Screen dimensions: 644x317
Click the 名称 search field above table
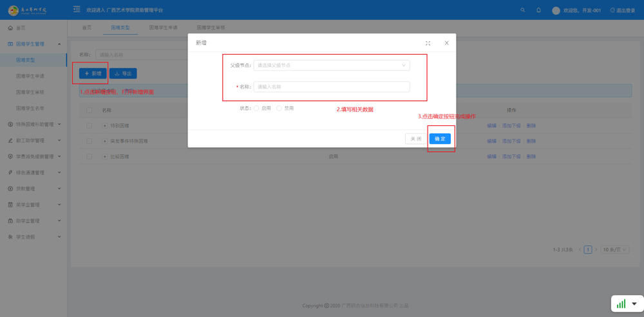pyautogui.click(x=142, y=55)
